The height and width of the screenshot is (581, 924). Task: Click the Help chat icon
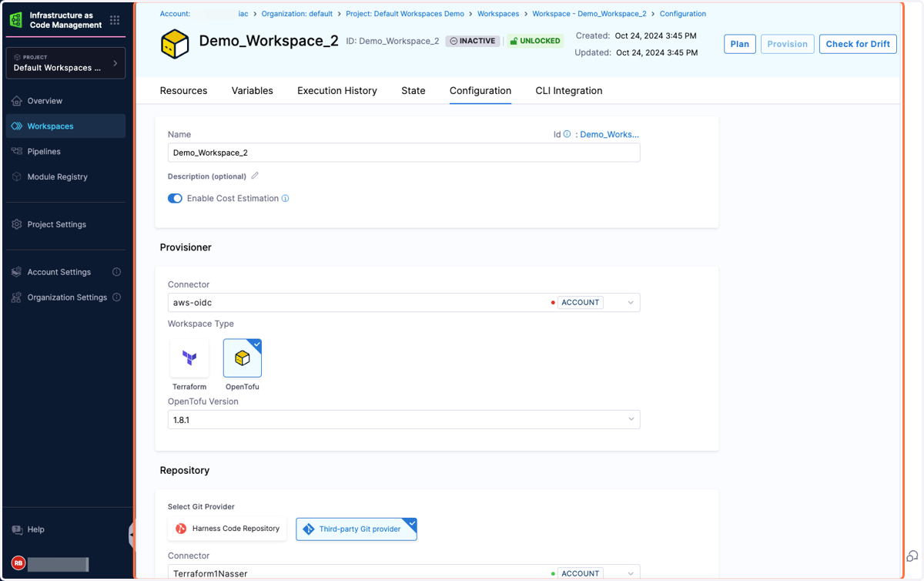pyautogui.click(x=17, y=530)
